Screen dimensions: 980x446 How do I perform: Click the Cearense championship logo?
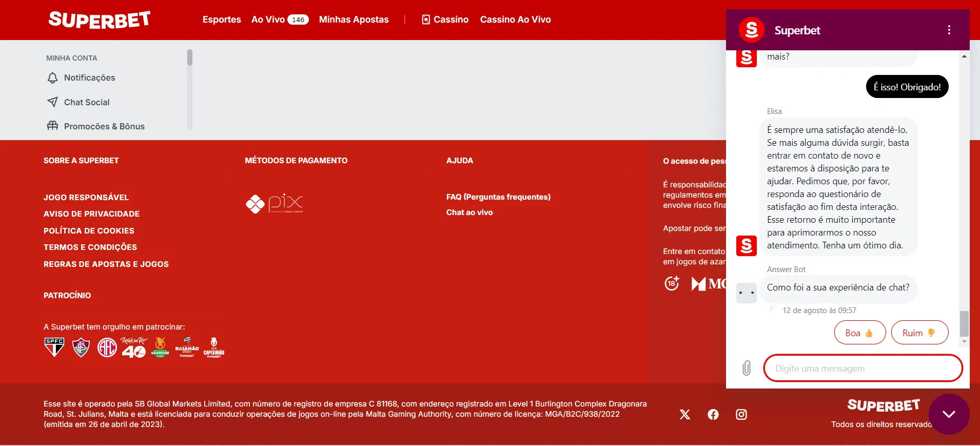click(160, 347)
